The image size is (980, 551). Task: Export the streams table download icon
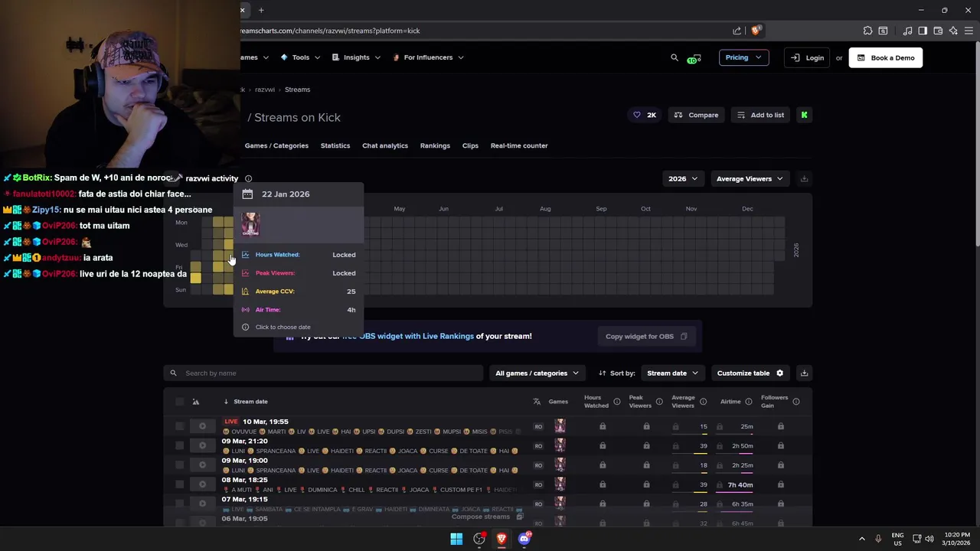click(804, 373)
